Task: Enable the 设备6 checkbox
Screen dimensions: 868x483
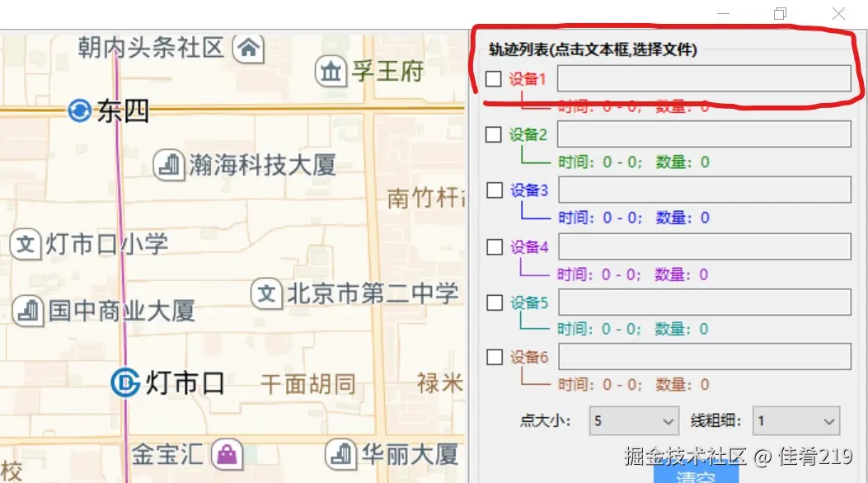Action: point(494,357)
